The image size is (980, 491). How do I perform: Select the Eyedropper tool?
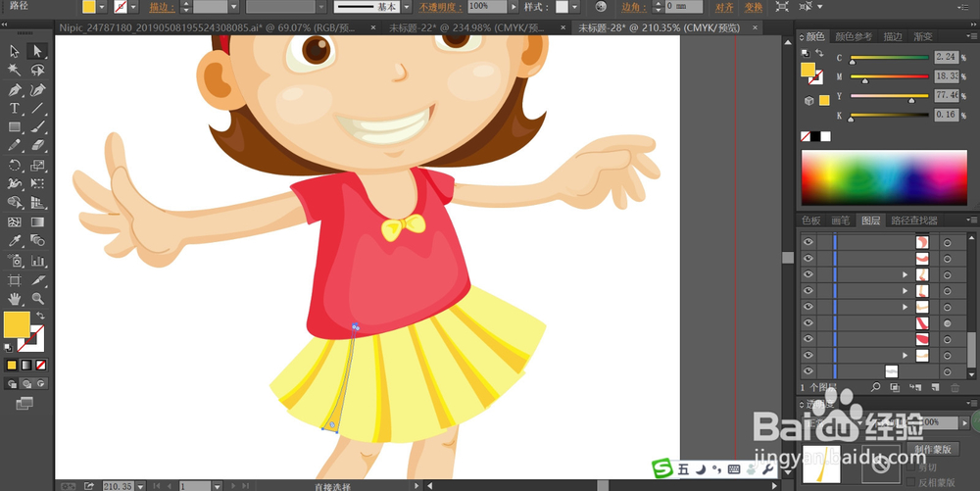(x=15, y=240)
